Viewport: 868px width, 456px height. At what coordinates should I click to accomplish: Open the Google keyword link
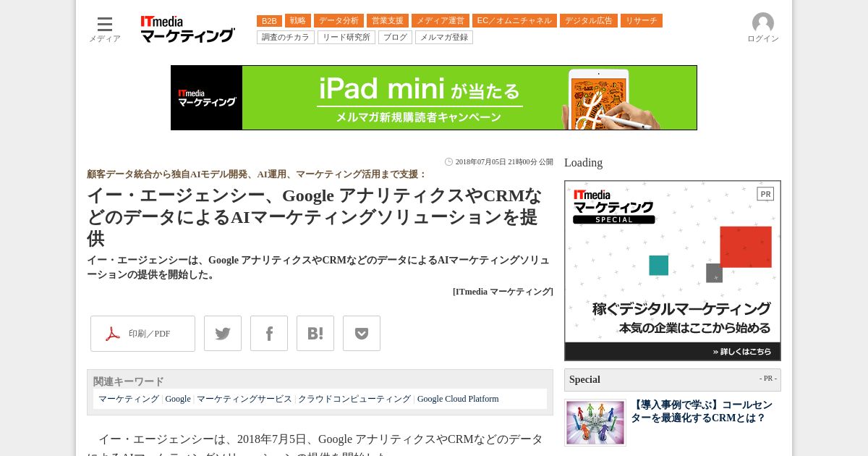coord(178,399)
